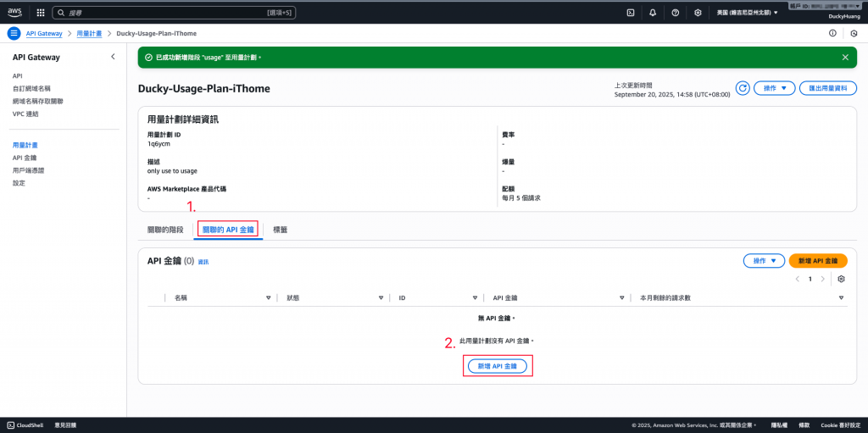Viewport: 868px width, 433px height.
Task: Focus the top search field
Action: [174, 12]
